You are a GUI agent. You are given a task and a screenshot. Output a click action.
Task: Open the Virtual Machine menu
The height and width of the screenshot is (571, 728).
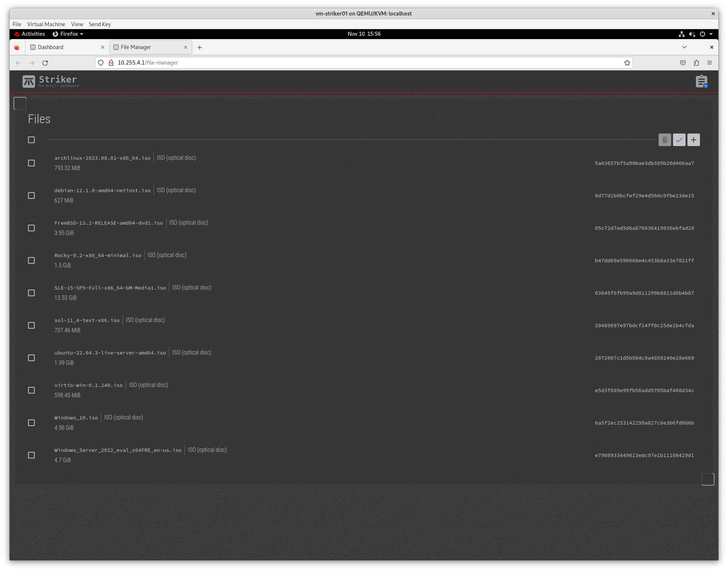pyautogui.click(x=46, y=24)
